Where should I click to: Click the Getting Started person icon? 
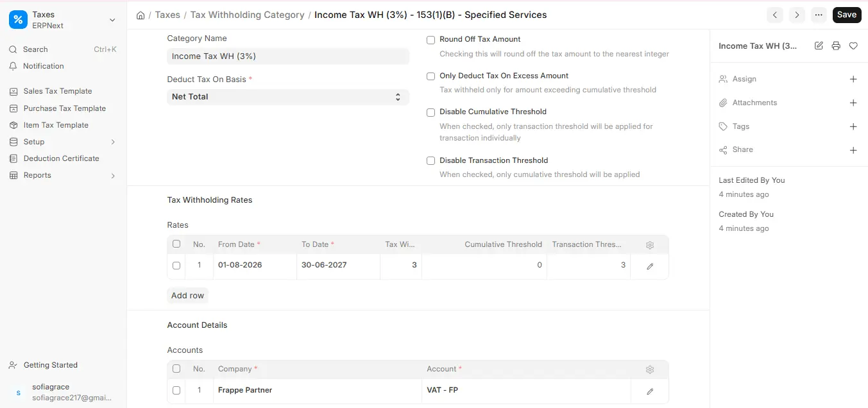[x=13, y=365]
